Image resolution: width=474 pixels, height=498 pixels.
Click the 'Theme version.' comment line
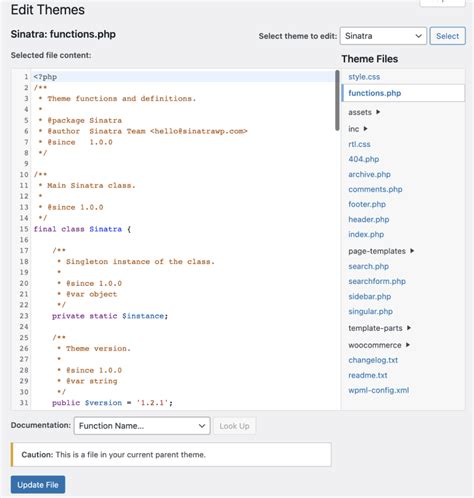coord(94,349)
